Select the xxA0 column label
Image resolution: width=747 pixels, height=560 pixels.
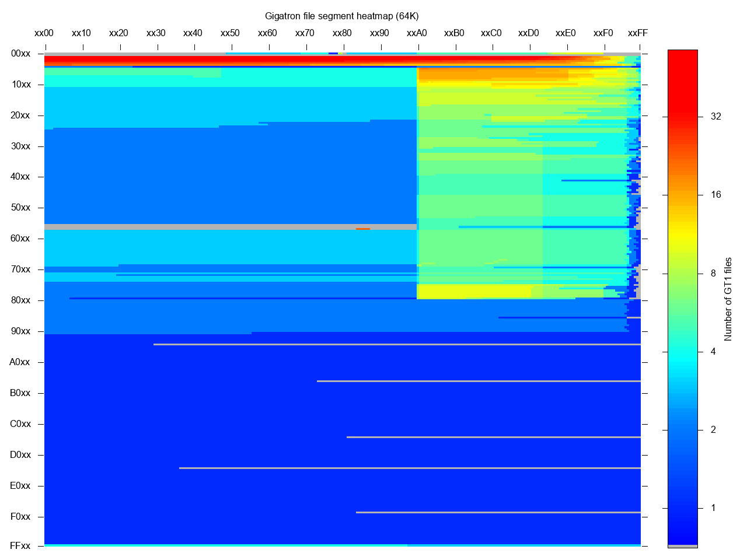(417, 33)
